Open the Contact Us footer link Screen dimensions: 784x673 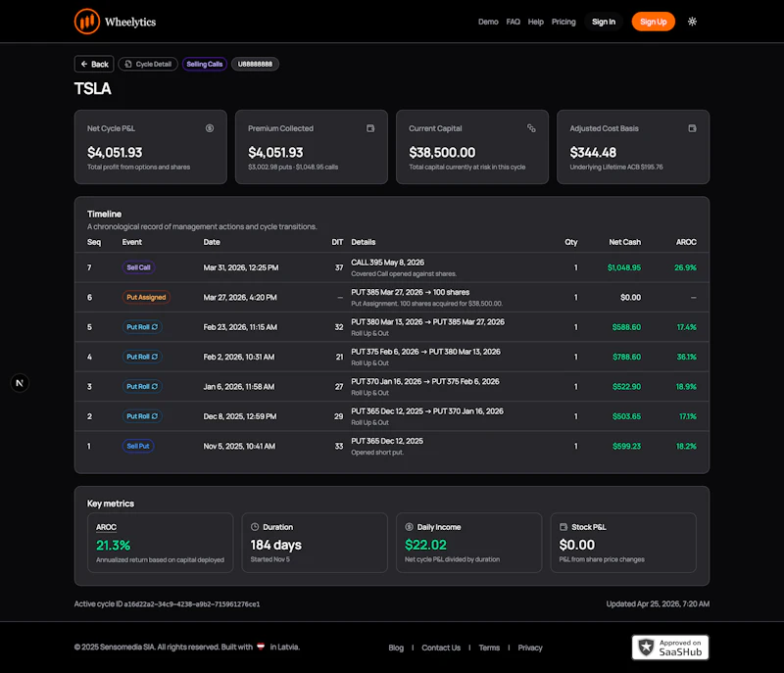441,648
